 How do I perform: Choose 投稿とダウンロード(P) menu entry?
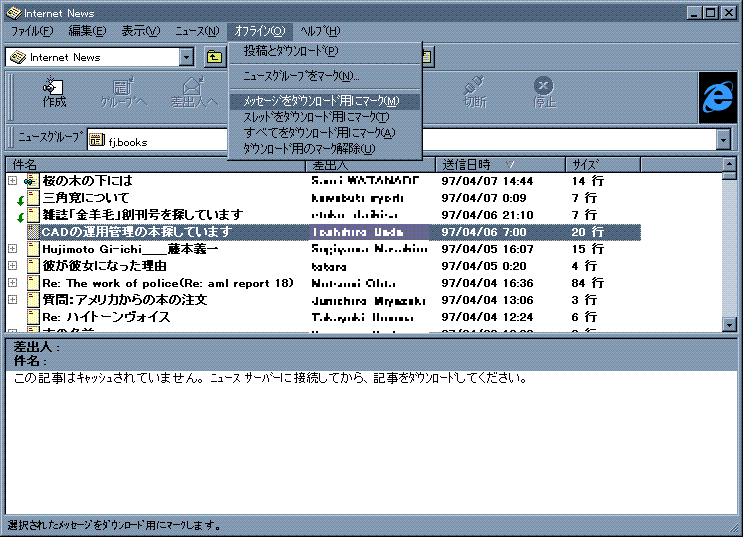325,51
